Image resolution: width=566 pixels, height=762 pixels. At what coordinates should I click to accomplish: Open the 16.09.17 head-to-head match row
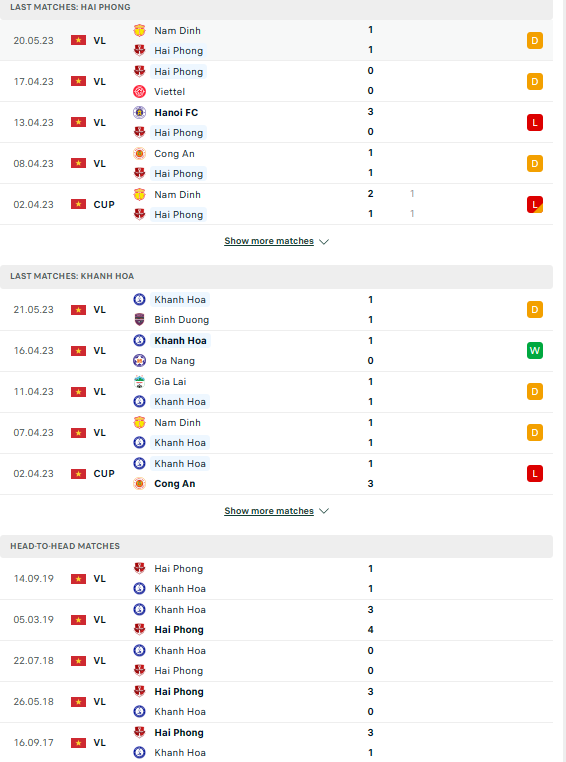pos(276,743)
